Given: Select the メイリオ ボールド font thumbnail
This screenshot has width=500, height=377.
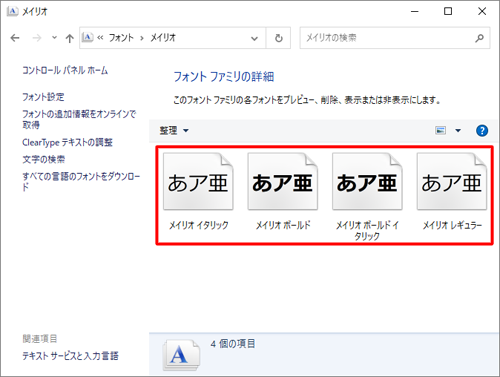Looking at the screenshot, I should (283, 182).
